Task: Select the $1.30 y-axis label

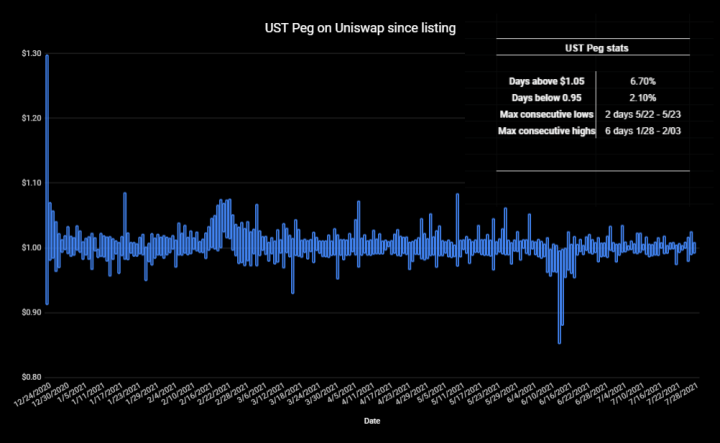Action: (32, 54)
